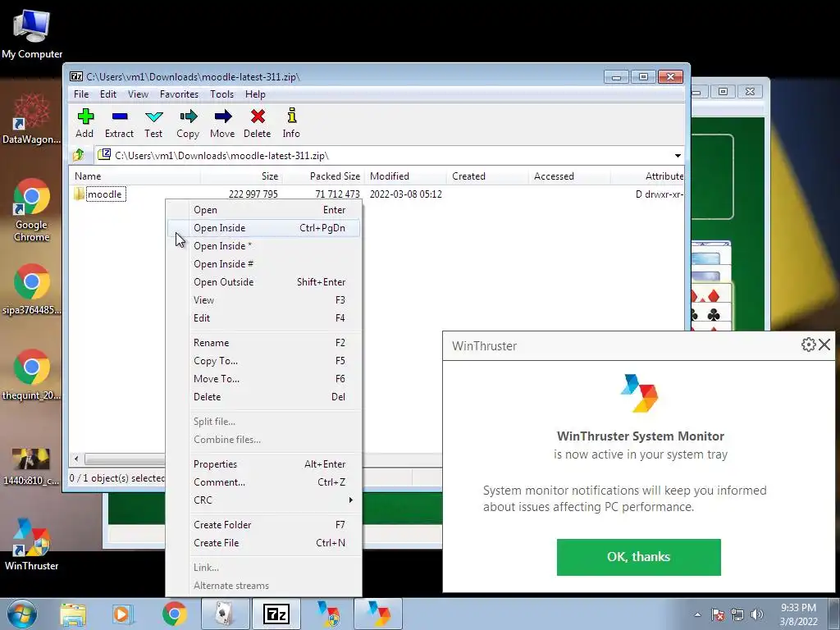Click the taskbar clock showing 9:33 PM
This screenshot has width=840, height=630.
pyautogui.click(x=798, y=614)
